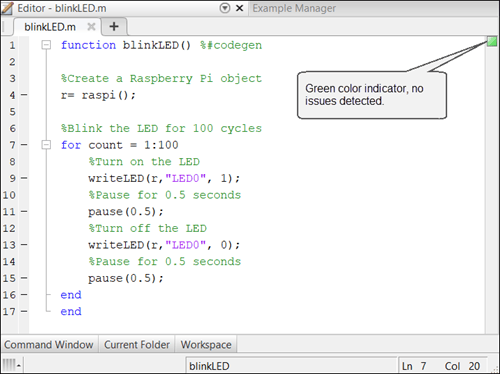Click the blinkLED function field in status bar
500x374 pixels.
291,366
